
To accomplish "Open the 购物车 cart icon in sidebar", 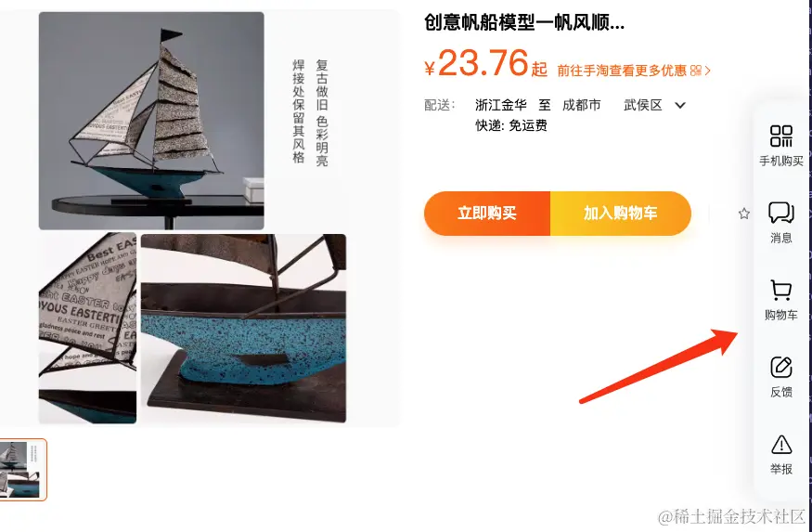I will point(781,290).
